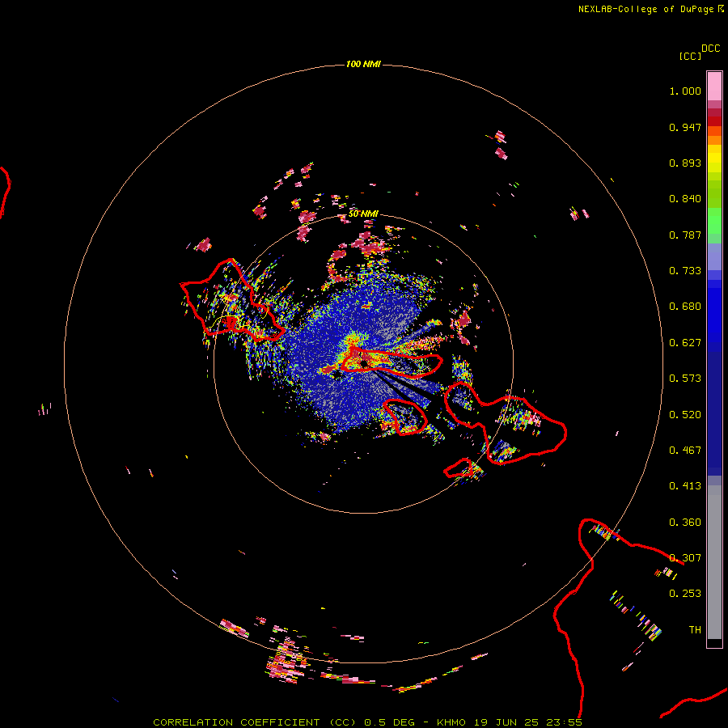This screenshot has width=728, height=728.
Task: Pick the dark red color bar segment
Action: (x=714, y=121)
